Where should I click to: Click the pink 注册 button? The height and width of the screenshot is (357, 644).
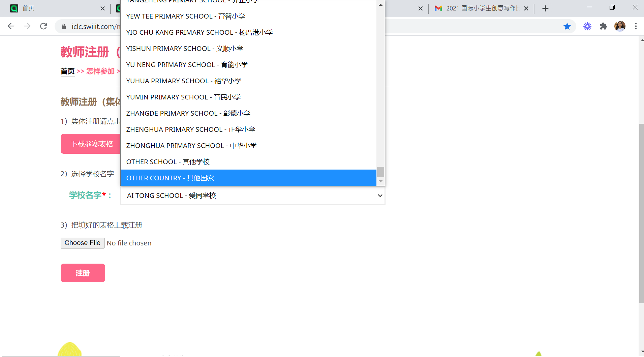pyautogui.click(x=83, y=273)
